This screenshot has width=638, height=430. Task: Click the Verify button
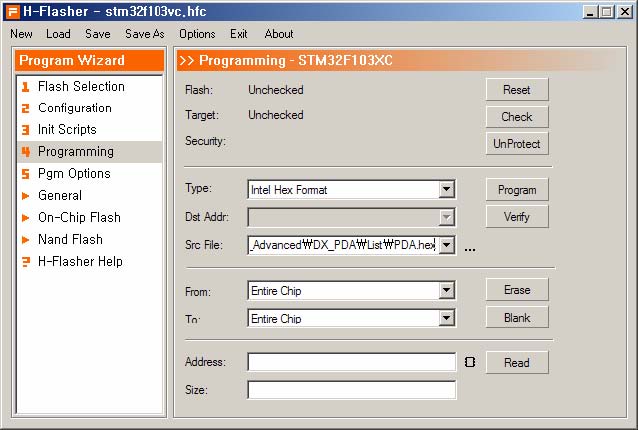click(x=517, y=217)
